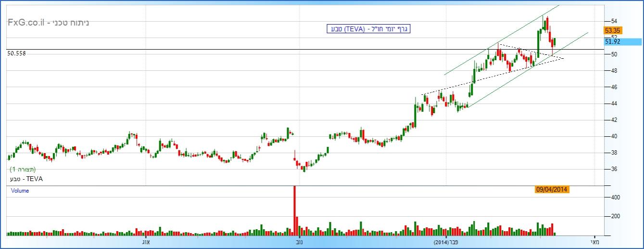
Task: Click the אוג month label on time axis
Action: (x=145, y=242)
